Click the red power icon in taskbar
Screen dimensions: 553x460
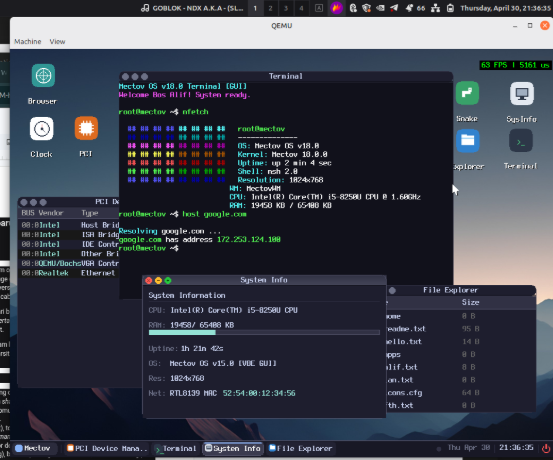[x=546, y=448]
